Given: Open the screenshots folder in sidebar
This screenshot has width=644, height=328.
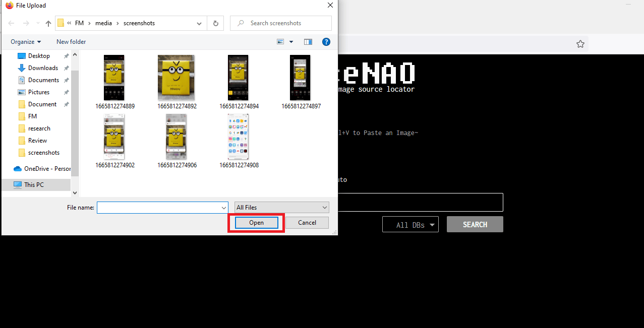Looking at the screenshot, I should tap(44, 153).
